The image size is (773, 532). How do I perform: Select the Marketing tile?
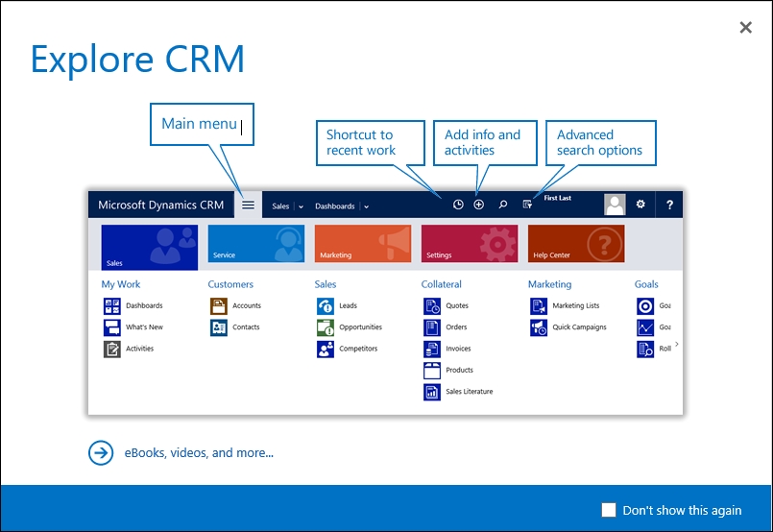[x=363, y=244]
